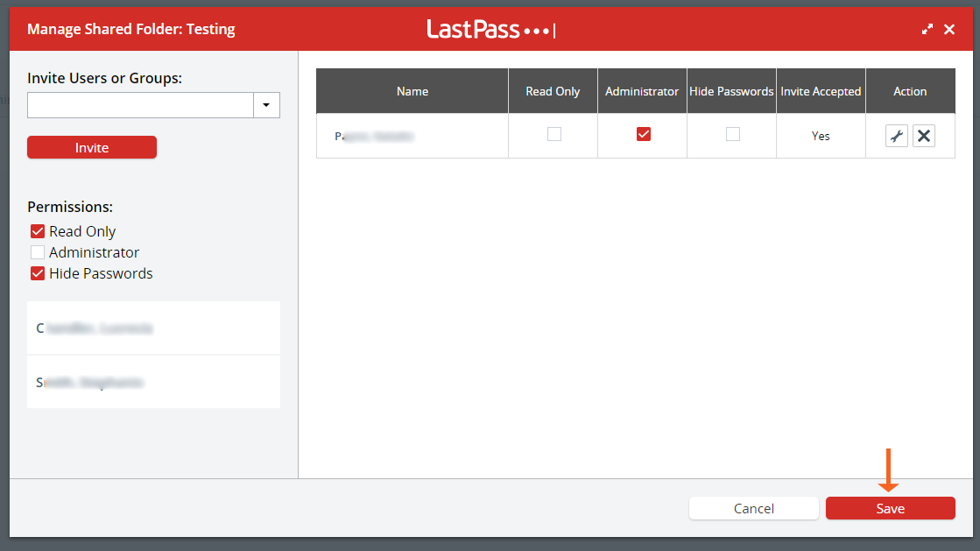Click the Invite Accepted column header

(x=821, y=91)
